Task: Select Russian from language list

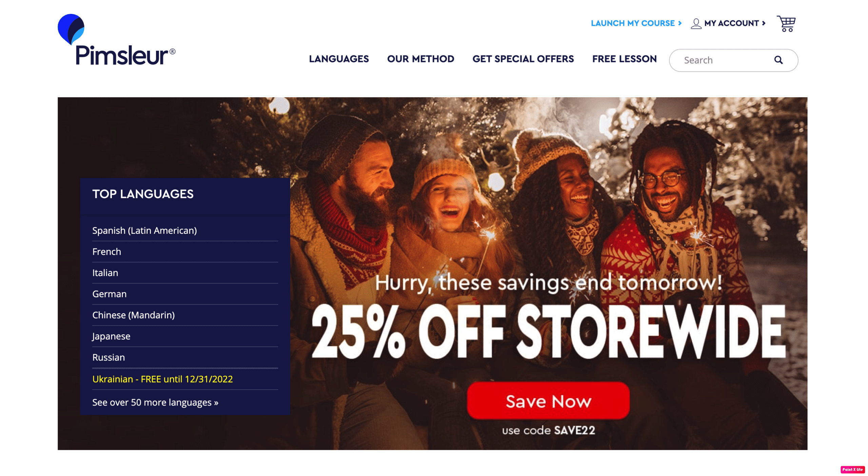Action: tap(108, 357)
